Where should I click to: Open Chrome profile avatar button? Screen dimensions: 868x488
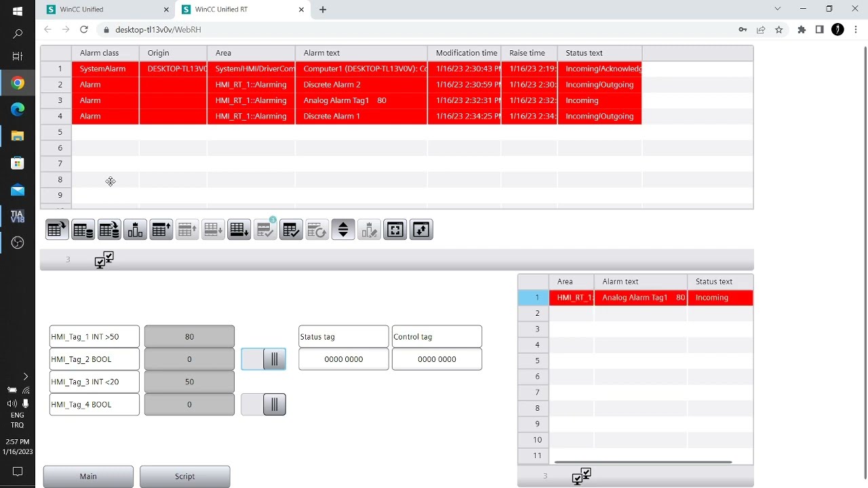(837, 30)
